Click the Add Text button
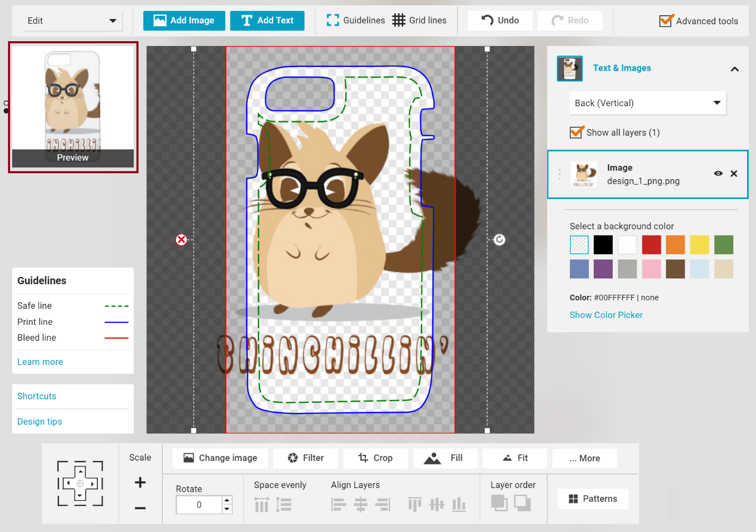The height and width of the screenshot is (532, 756). 267,21
